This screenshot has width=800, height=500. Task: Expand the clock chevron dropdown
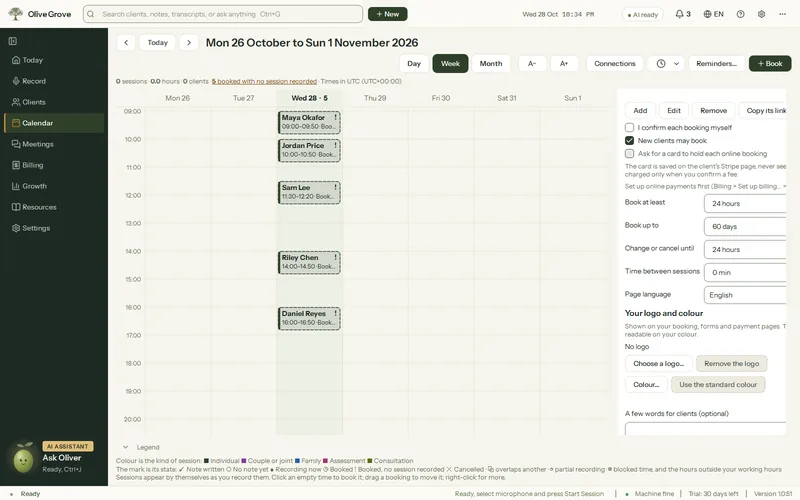tap(677, 64)
